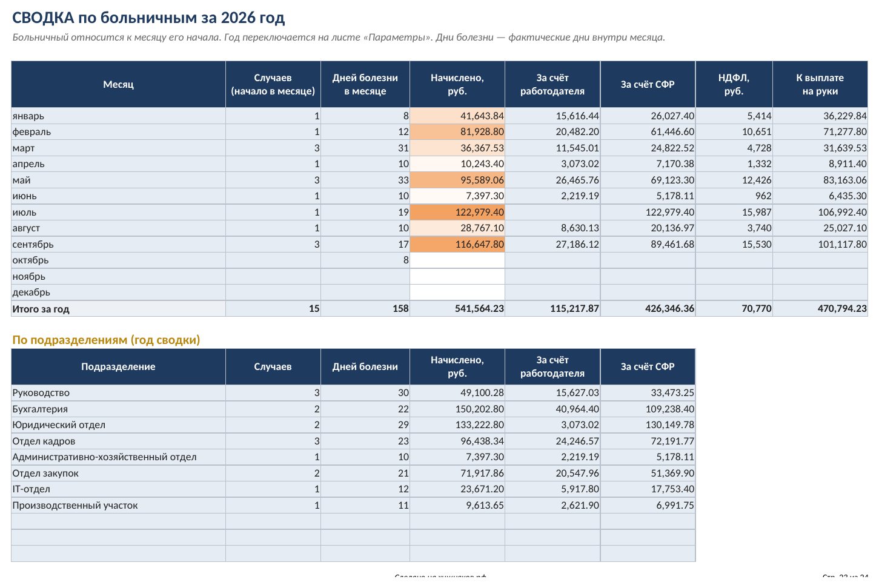Image resolution: width=879 pixels, height=588 pixels.
Task: Click the "февраль" month cell
Action: [118, 131]
